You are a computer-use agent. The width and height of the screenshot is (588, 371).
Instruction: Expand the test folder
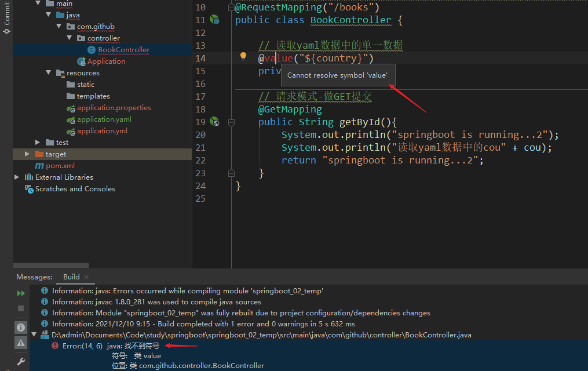click(38, 142)
